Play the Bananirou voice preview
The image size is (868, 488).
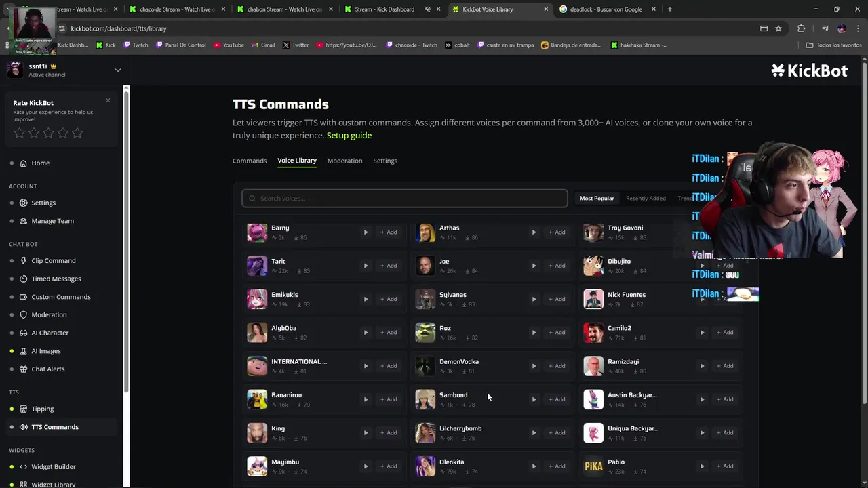366,399
